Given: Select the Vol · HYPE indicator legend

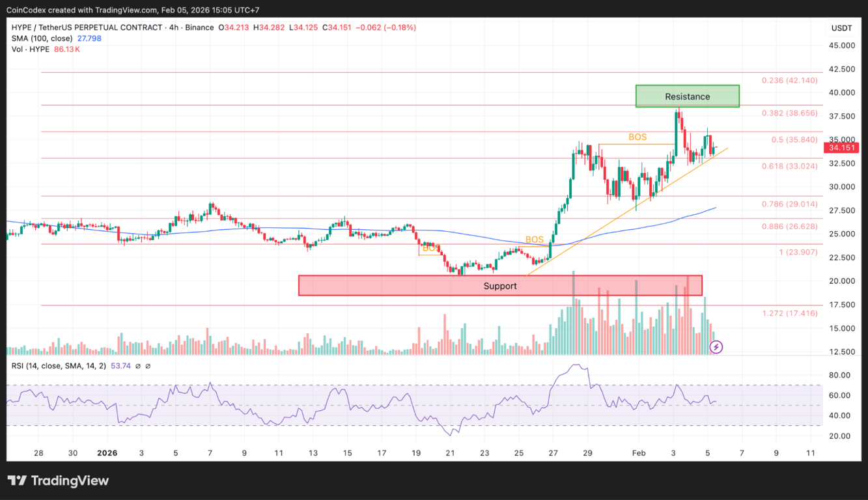Looking at the screenshot, I should click(31, 49).
